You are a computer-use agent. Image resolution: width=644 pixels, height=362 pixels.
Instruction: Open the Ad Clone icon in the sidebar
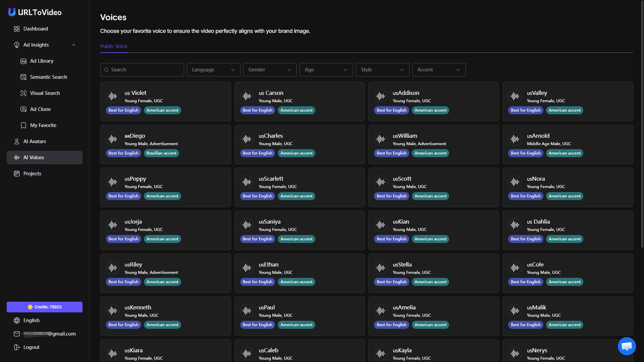tap(23, 109)
